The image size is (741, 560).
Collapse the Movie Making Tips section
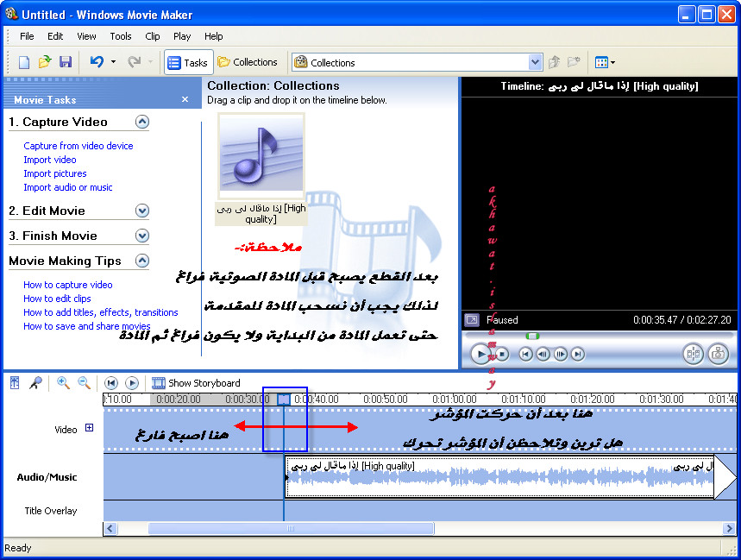142,261
